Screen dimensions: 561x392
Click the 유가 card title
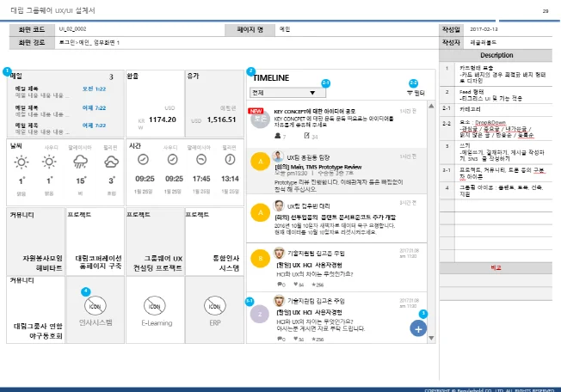(x=193, y=76)
